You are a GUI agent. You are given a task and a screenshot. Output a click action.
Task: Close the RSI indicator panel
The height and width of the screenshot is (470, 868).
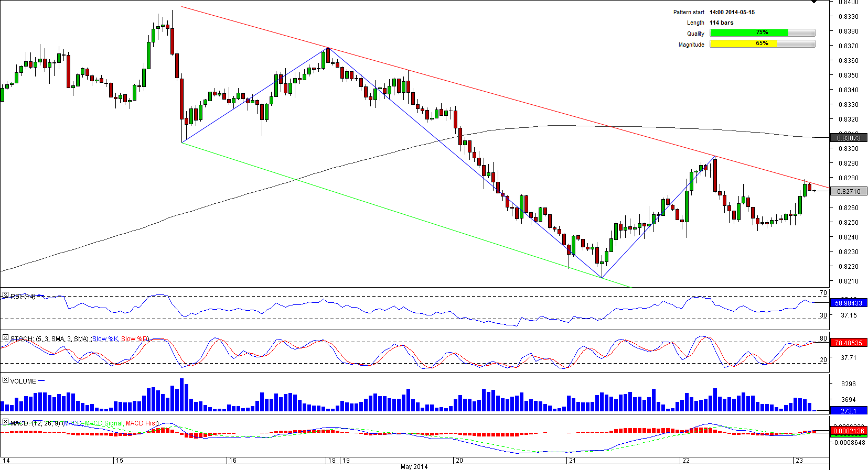pyautogui.click(x=5, y=296)
